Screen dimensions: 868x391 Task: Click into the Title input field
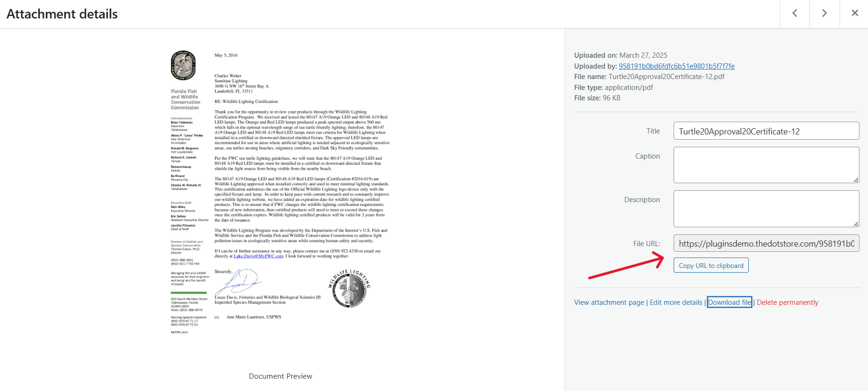[x=766, y=131]
